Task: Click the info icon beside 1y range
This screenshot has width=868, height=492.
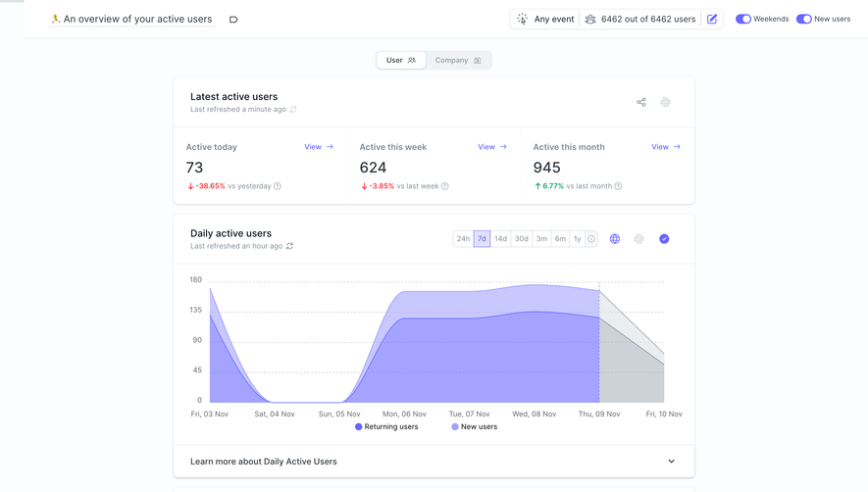Action: (591, 239)
